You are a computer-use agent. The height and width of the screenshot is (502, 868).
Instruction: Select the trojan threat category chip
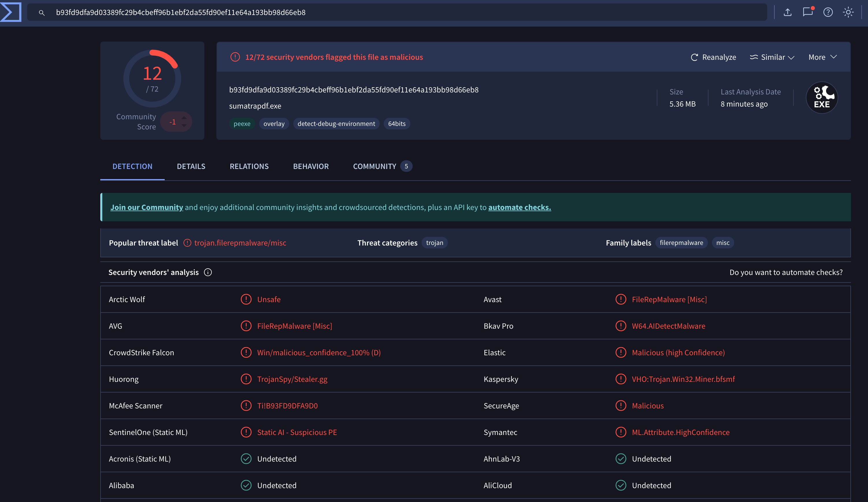435,243
